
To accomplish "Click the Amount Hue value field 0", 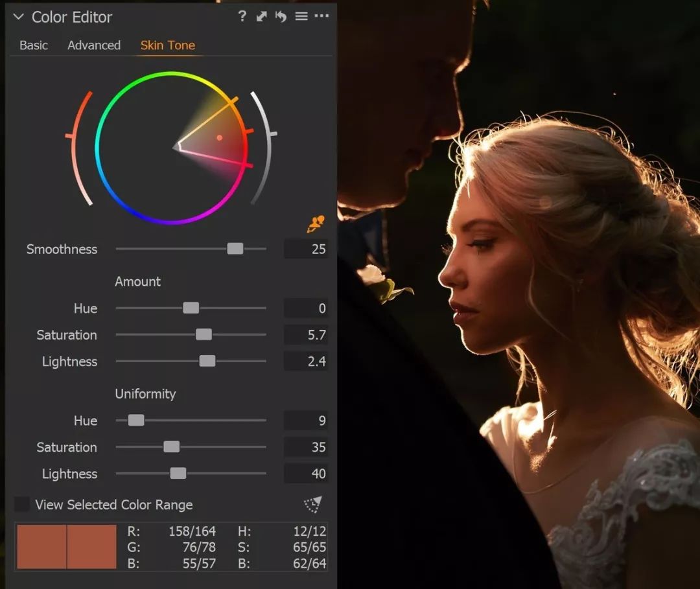I will pyautogui.click(x=306, y=308).
